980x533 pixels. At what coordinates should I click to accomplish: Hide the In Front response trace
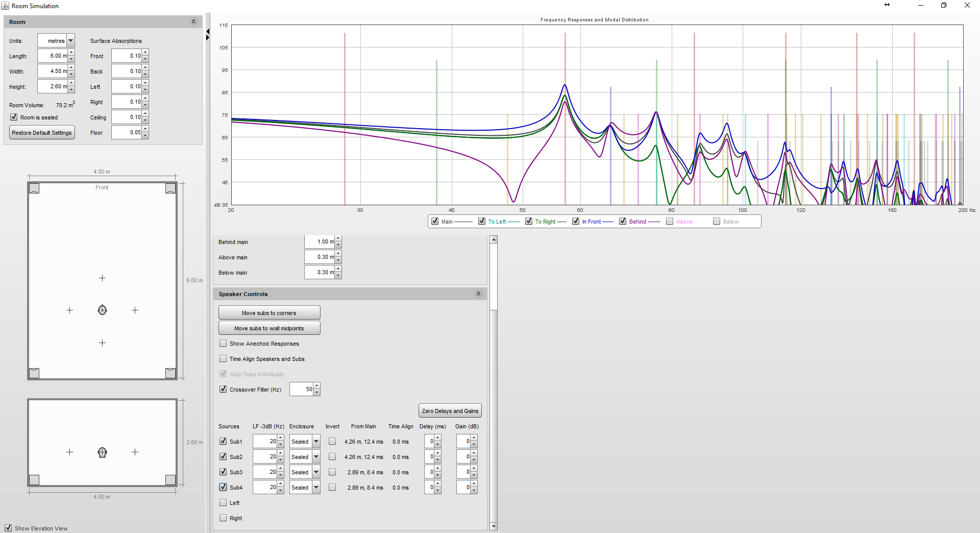coord(576,221)
